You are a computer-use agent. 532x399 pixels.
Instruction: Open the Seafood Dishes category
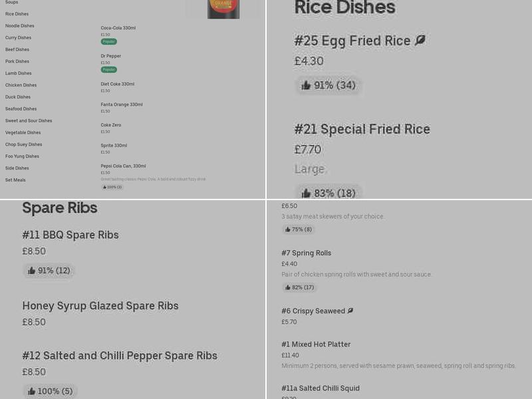point(21,108)
